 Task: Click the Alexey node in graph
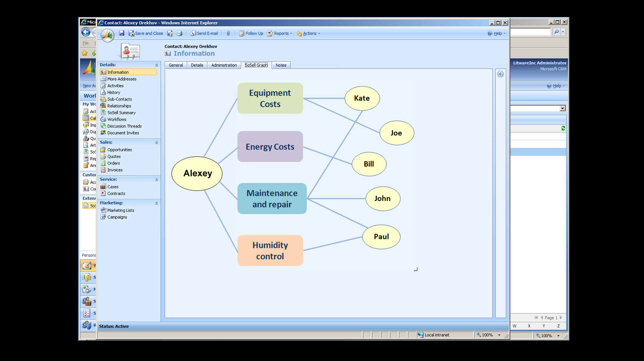[x=197, y=173]
